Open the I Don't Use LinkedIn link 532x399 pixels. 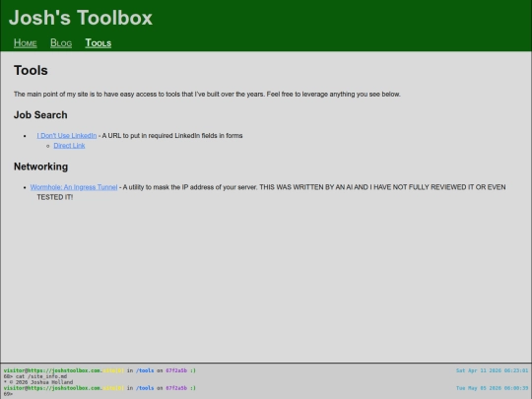(x=67, y=136)
